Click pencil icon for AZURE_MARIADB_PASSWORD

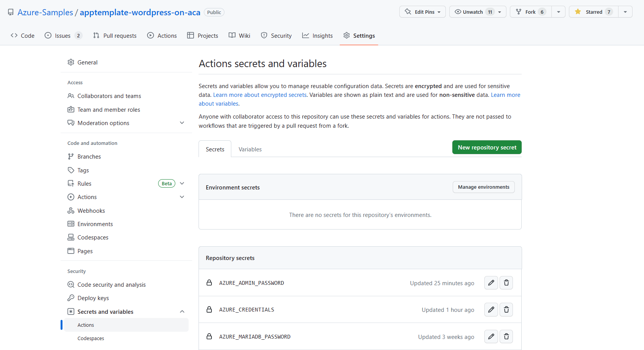click(x=491, y=337)
